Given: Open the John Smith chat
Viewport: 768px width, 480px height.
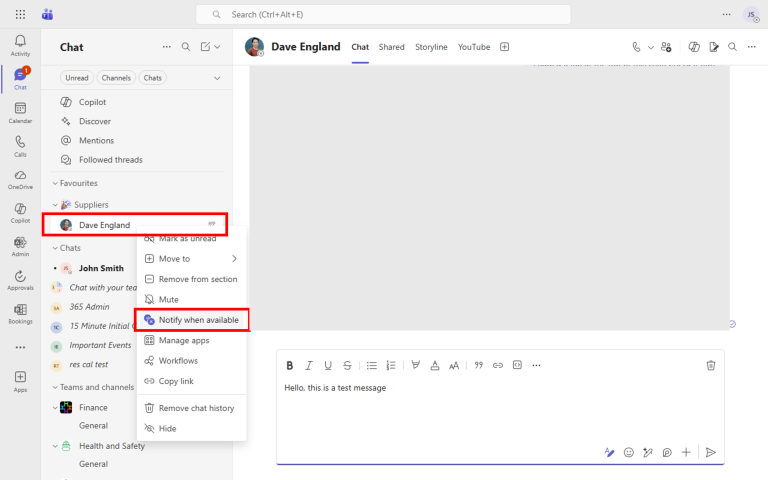Looking at the screenshot, I should tap(101, 268).
